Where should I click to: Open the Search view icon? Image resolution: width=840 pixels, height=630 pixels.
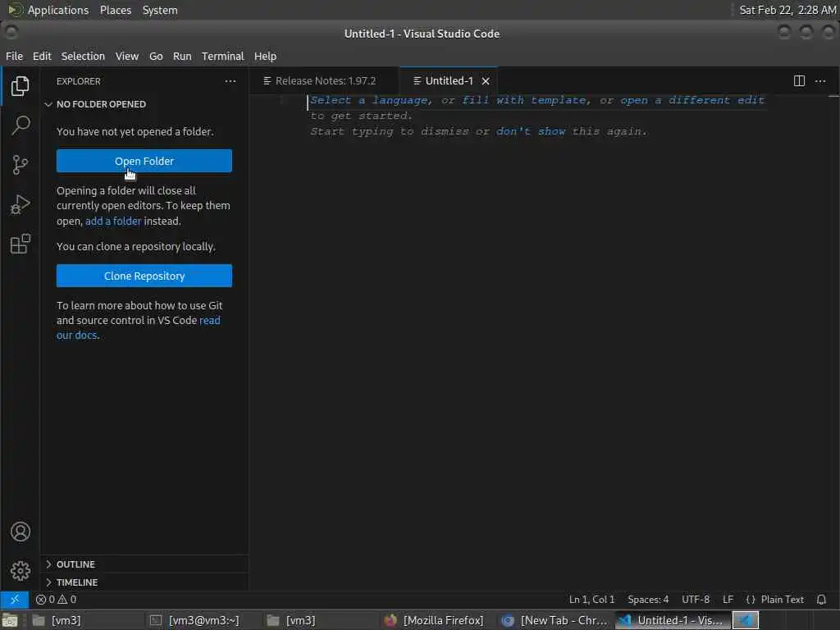(x=20, y=125)
